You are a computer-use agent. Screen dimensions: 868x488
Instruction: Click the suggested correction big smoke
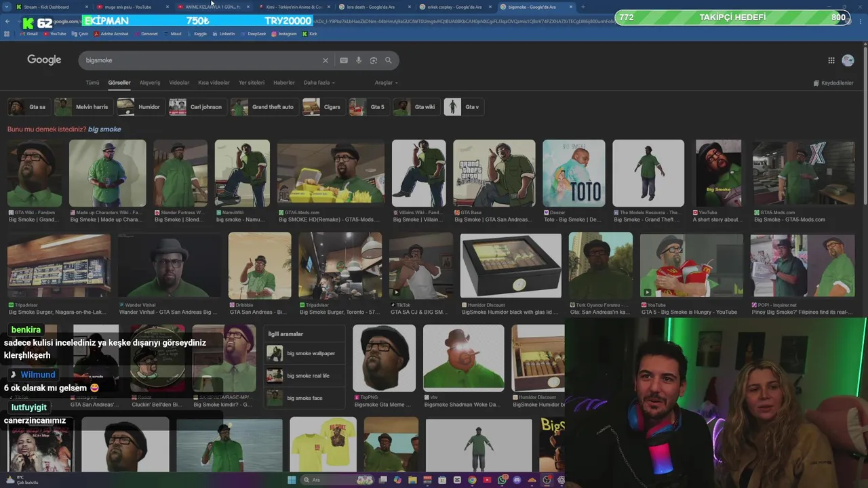pos(104,129)
